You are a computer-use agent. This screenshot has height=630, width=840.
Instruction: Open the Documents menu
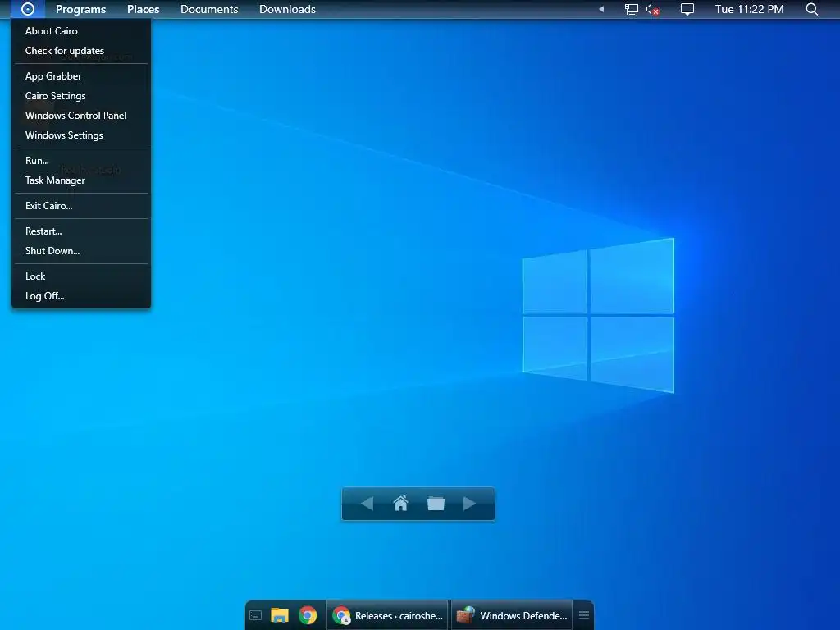[209, 9]
